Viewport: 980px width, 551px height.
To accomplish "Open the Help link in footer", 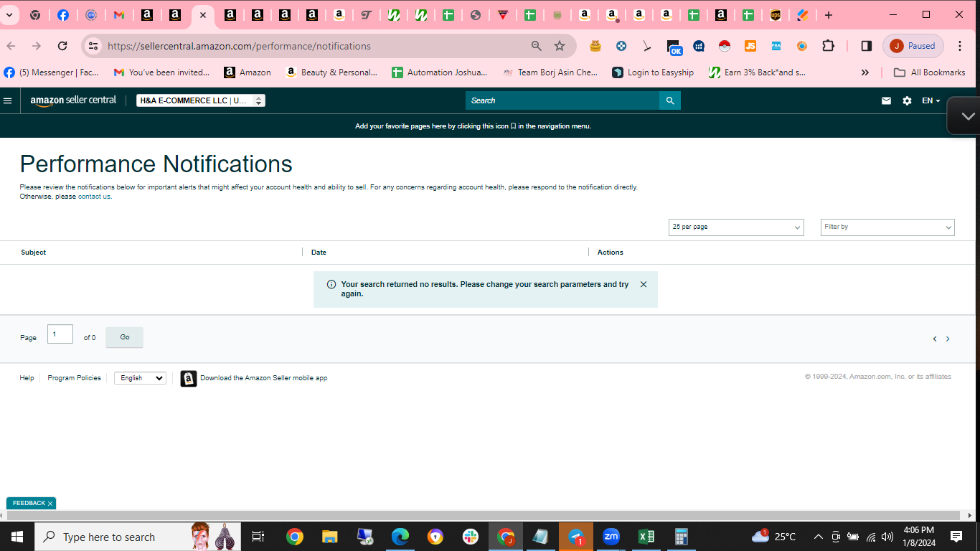I will pos(27,378).
